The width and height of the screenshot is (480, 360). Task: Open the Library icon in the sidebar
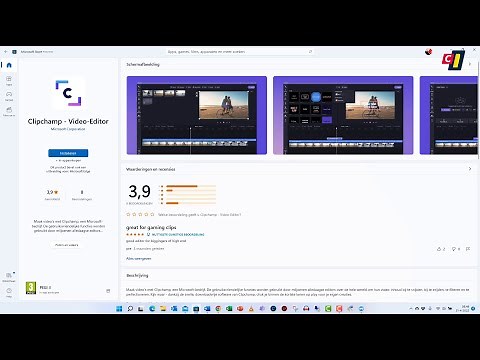point(9,277)
